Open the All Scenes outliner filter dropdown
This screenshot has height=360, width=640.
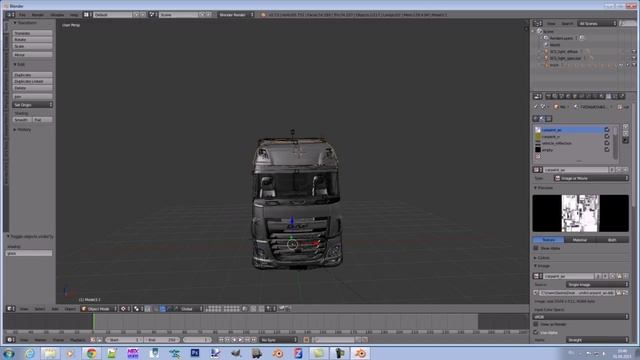(597, 24)
